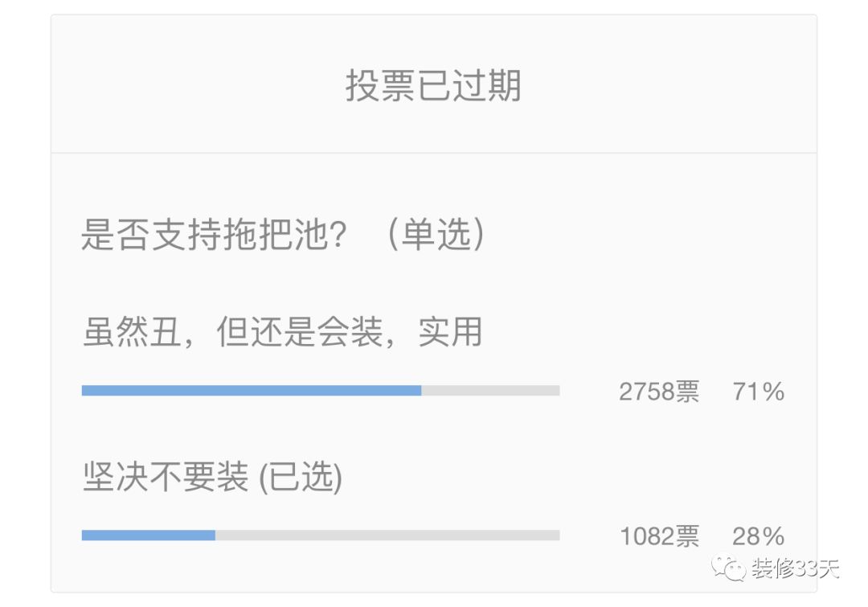This screenshot has height=607, width=868.
Task: Click the WeChat logo icon in watermark
Action: click(729, 569)
